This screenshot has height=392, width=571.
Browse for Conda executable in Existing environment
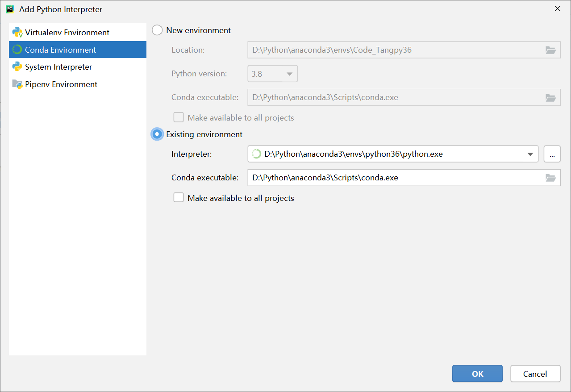(x=550, y=178)
